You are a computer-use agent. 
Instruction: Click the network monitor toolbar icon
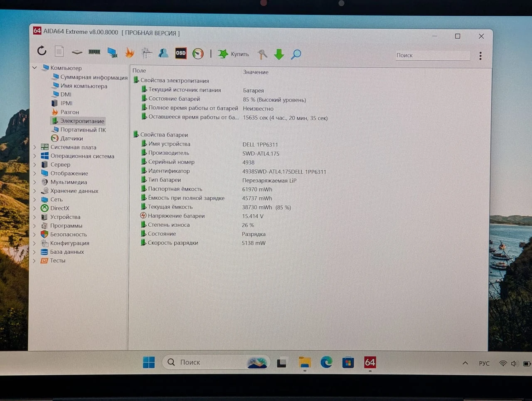pos(112,52)
